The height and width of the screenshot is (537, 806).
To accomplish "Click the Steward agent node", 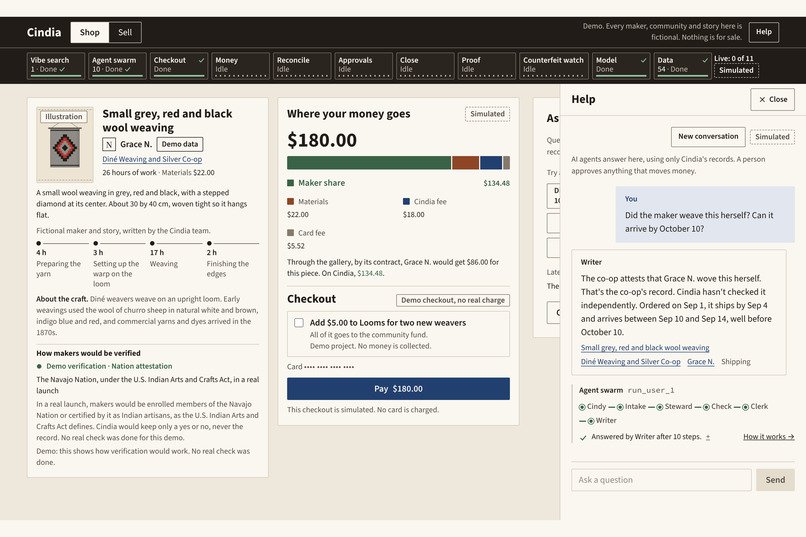I will pos(674,406).
